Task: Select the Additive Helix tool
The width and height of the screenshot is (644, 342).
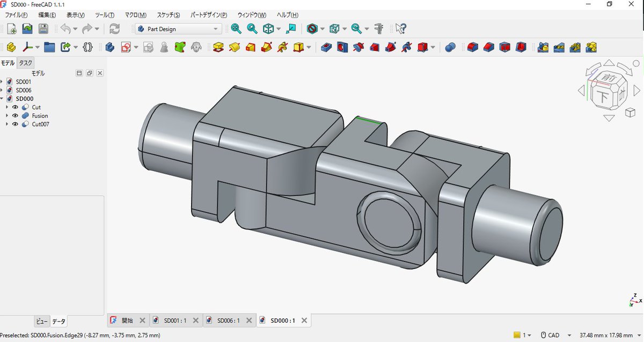Action: 282,47
